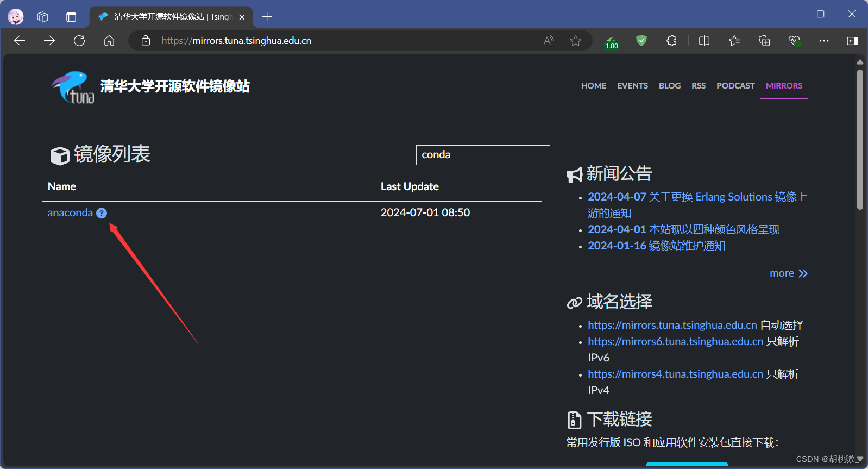Go forward with the forward arrow
This screenshot has width=868, height=469.
(x=49, y=41)
